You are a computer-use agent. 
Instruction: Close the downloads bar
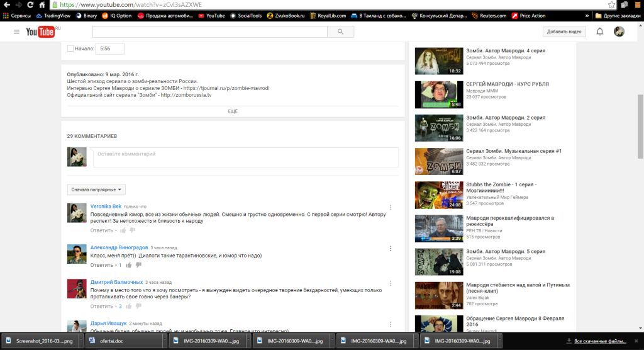(x=636, y=341)
